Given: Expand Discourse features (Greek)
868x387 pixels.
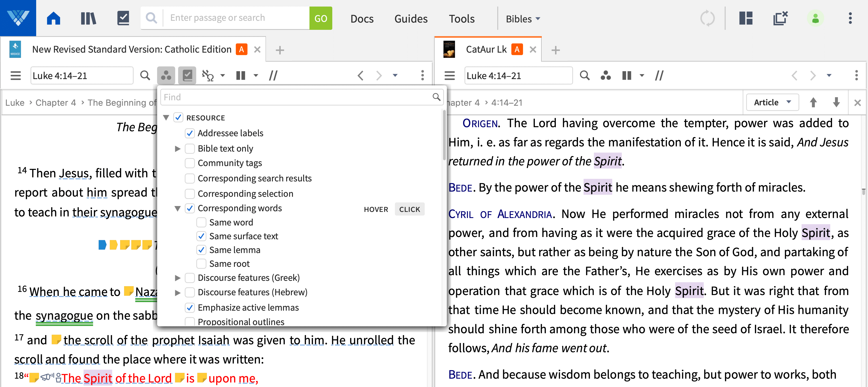Looking at the screenshot, I should tap(178, 278).
